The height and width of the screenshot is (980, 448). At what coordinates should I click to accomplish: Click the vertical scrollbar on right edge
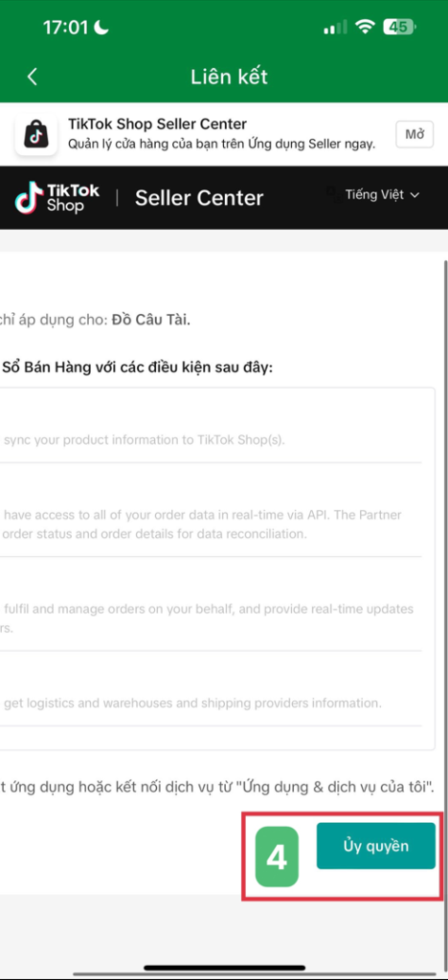[444, 563]
